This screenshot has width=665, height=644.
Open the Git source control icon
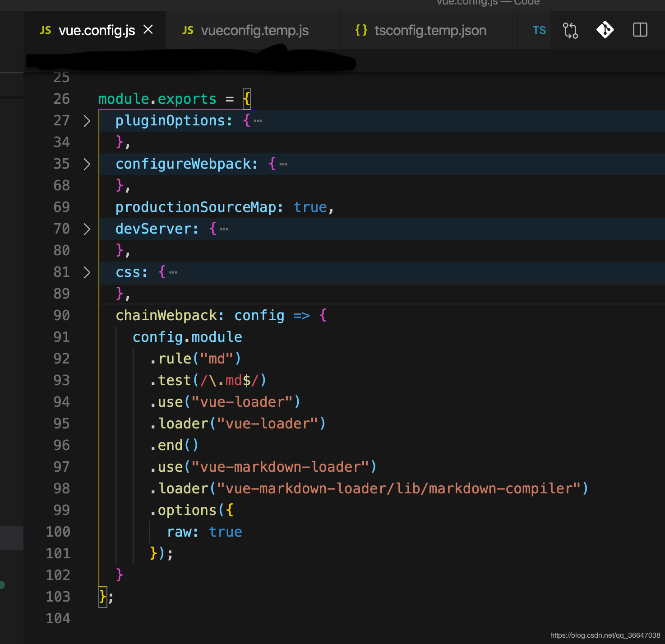(605, 30)
